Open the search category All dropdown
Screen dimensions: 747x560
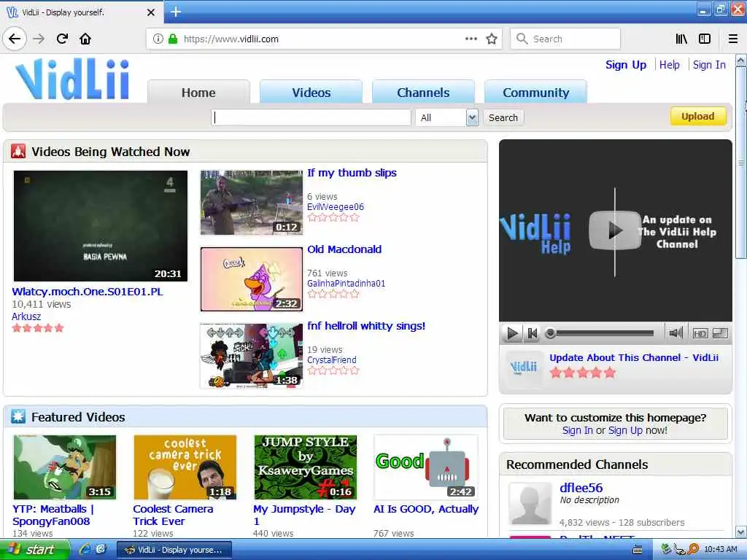446,117
